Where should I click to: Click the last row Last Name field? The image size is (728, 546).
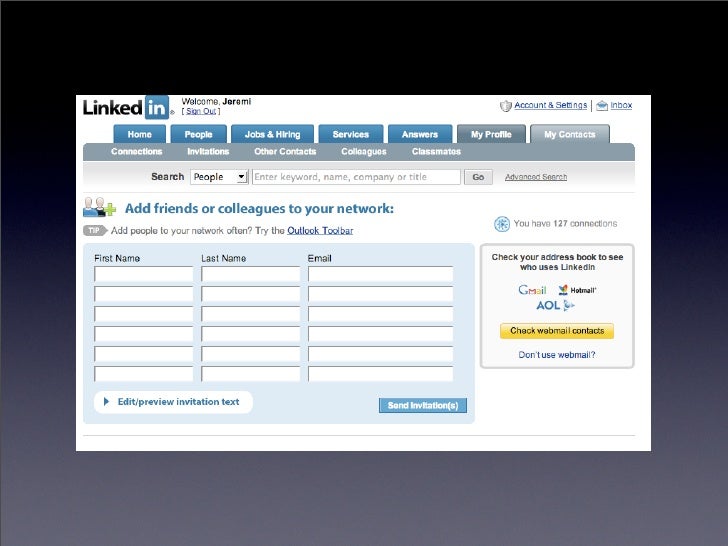click(251, 374)
